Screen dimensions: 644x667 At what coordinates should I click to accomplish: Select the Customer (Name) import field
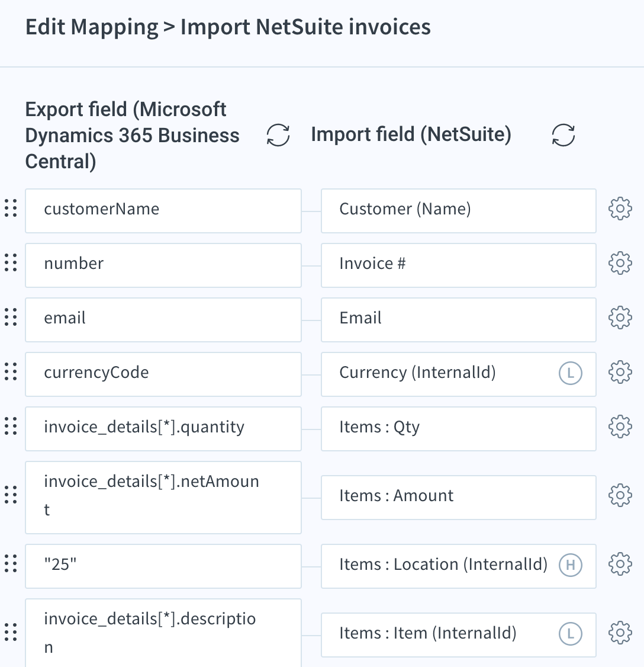pos(459,211)
